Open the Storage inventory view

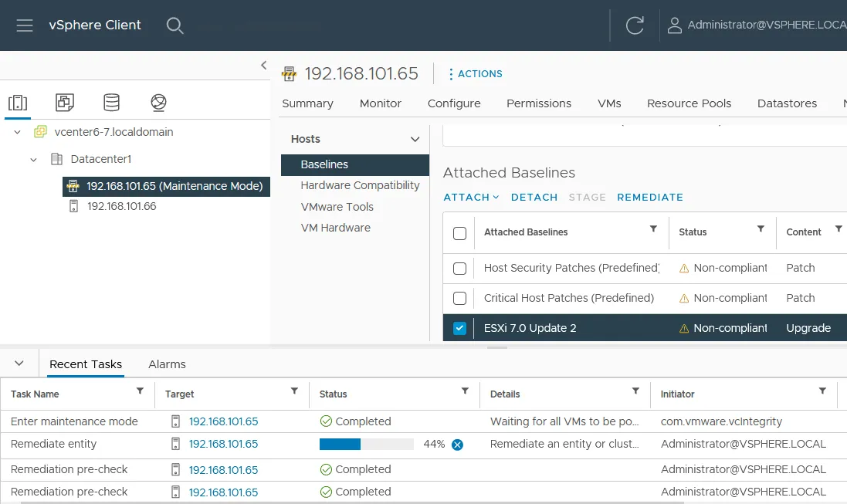click(x=112, y=103)
